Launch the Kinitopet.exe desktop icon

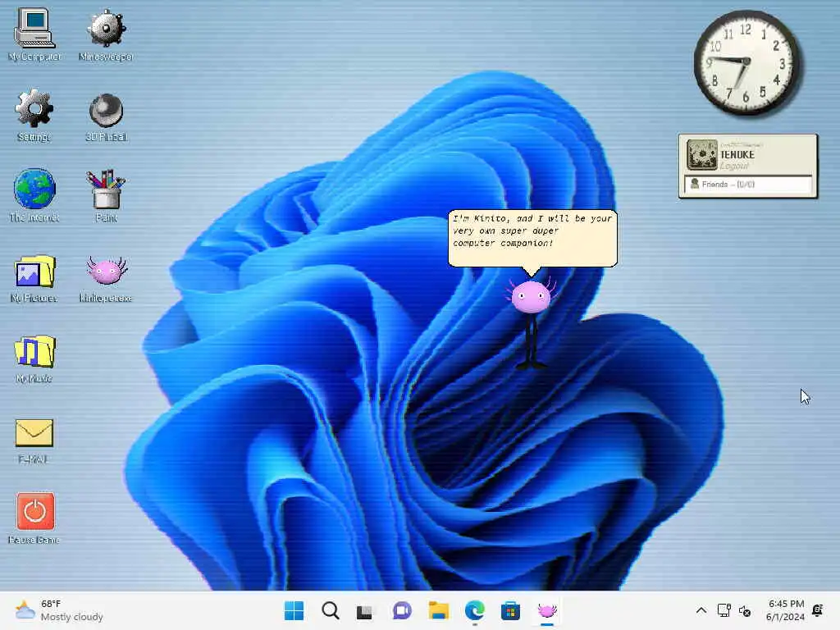[106, 279]
